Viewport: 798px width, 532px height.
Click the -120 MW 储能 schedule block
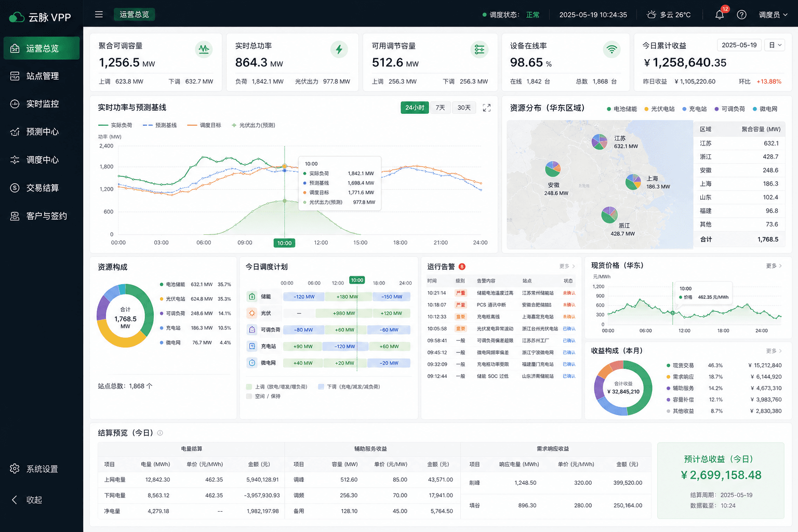tap(304, 297)
